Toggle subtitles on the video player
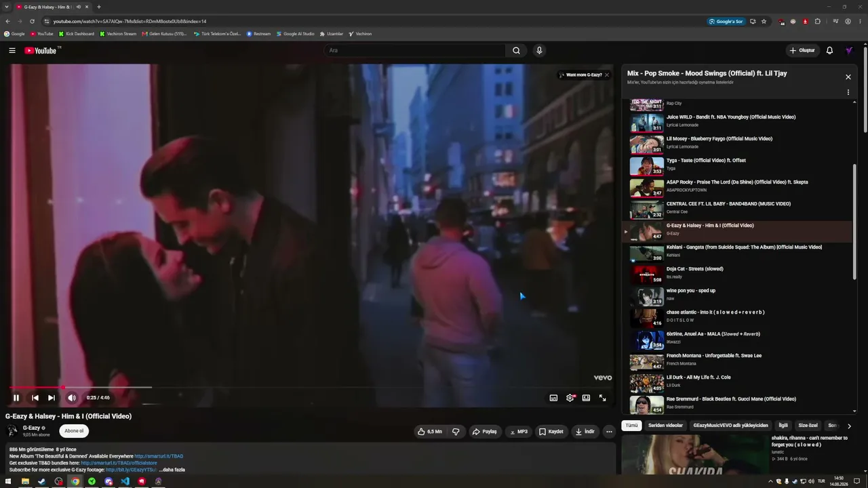This screenshot has height=488, width=868. pos(553,398)
